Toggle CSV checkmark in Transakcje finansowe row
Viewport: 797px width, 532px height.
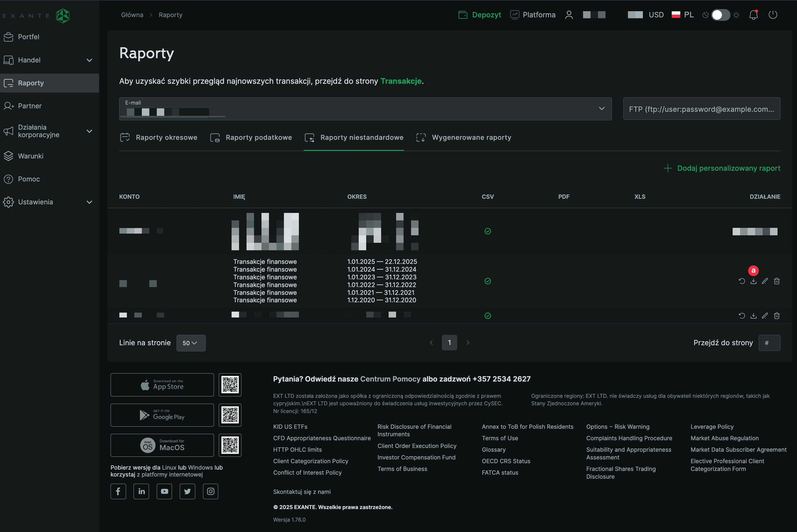[488, 281]
